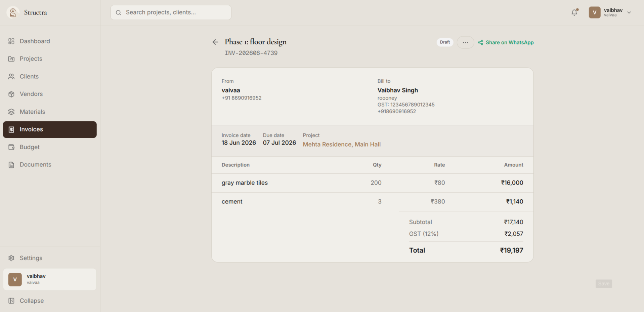Click the V avatar in top bar

[594, 12]
